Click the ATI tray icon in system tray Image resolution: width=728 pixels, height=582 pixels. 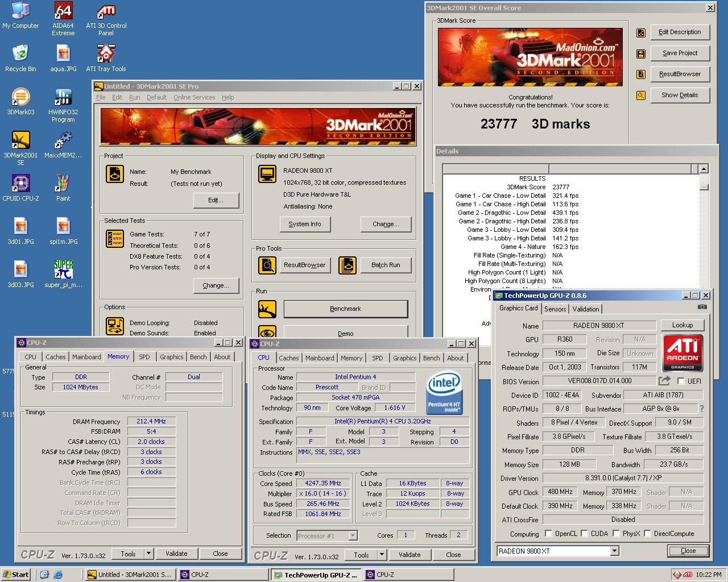pos(688,575)
